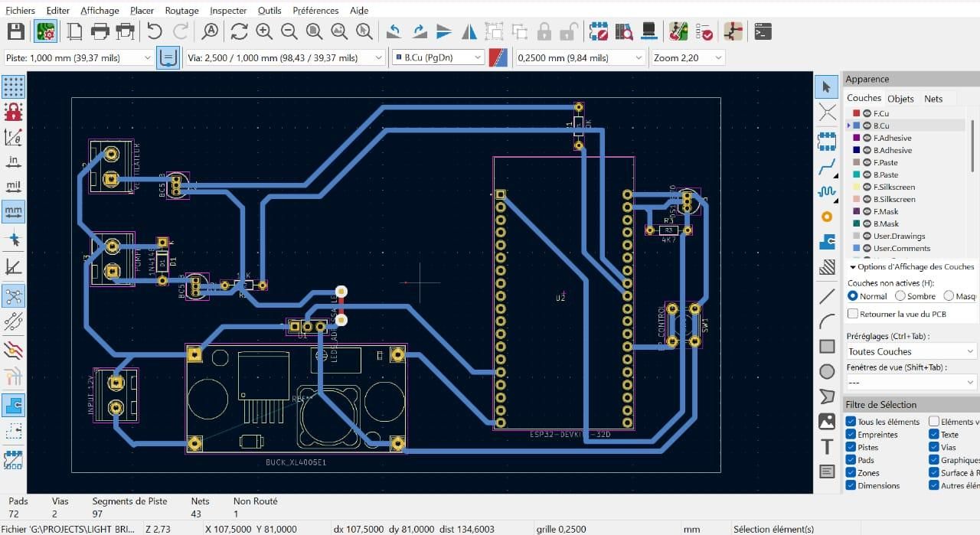Image resolution: width=980 pixels, height=535 pixels.
Task: Select the arrow selection tool
Action: [827, 87]
